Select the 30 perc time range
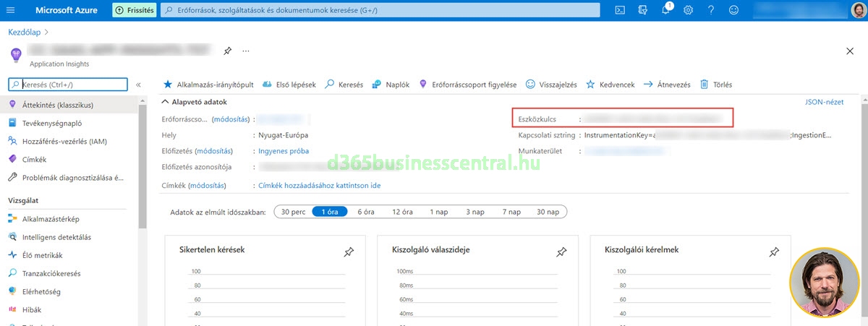The image size is (868, 326). 293,212
